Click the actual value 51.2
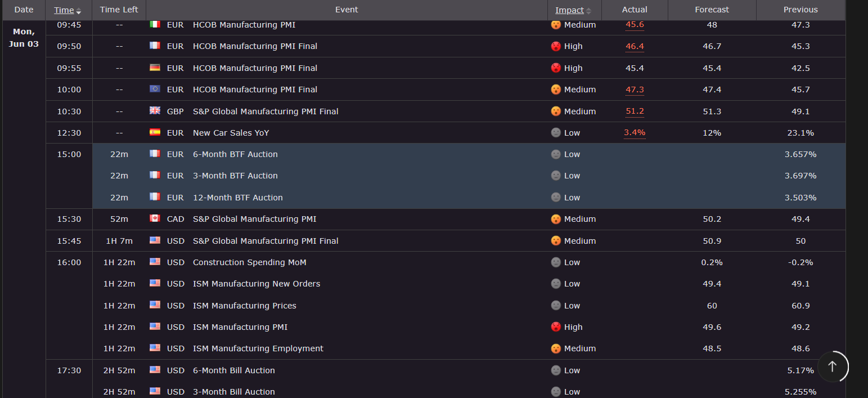The height and width of the screenshot is (398, 868). point(635,111)
